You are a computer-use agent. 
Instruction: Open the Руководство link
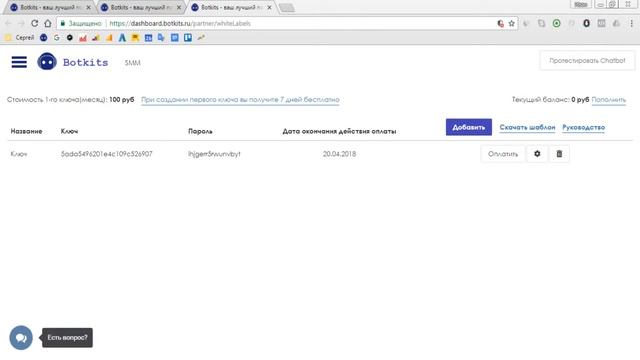584,127
